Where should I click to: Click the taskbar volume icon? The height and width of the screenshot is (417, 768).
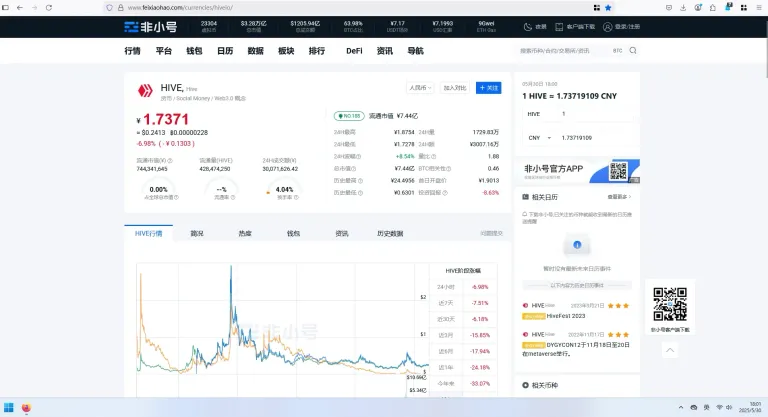coord(729,408)
